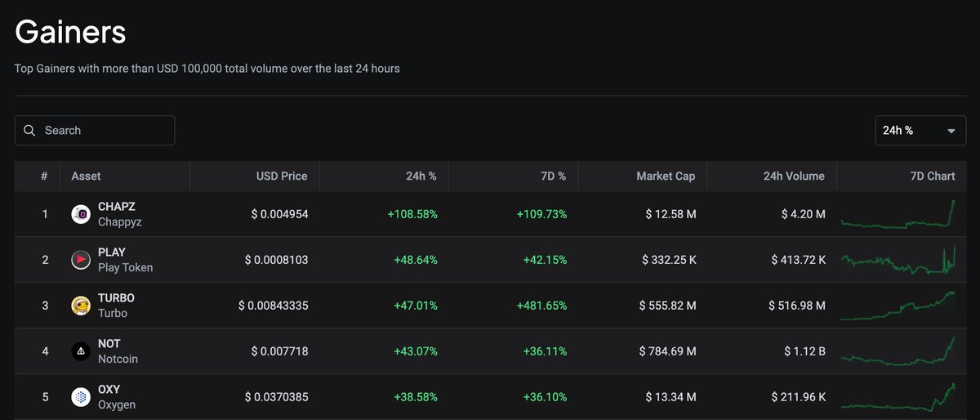
Task: Click the $ 413.72 K volume value
Action: pyautogui.click(x=798, y=260)
